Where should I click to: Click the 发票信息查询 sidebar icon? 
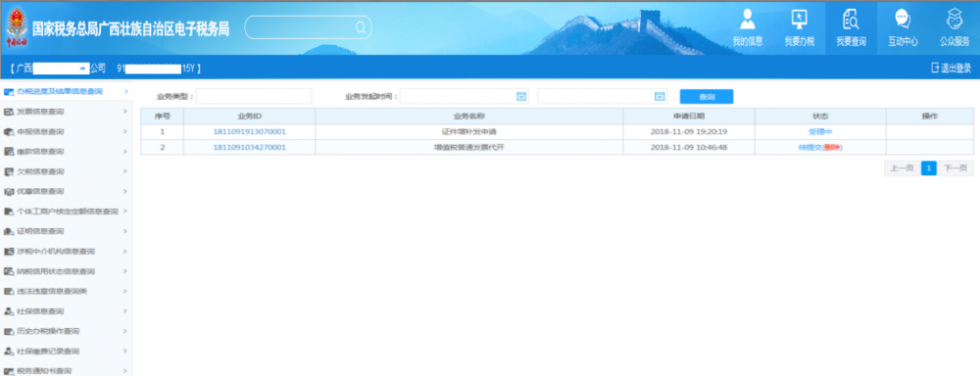pyautogui.click(x=9, y=112)
